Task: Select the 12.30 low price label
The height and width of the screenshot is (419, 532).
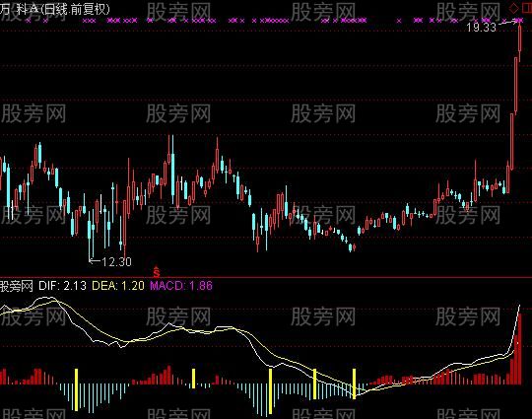Action: (x=116, y=262)
